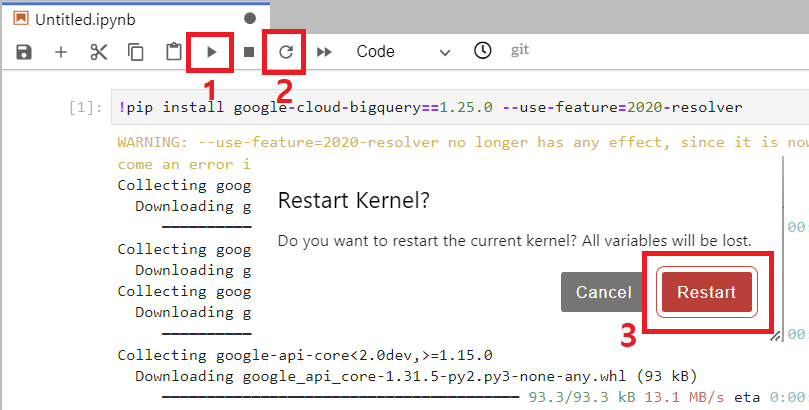Click 'Collecting google-api-core<2.0dev,>=1.15.0' output line
809x410 pixels.
click(305, 355)
